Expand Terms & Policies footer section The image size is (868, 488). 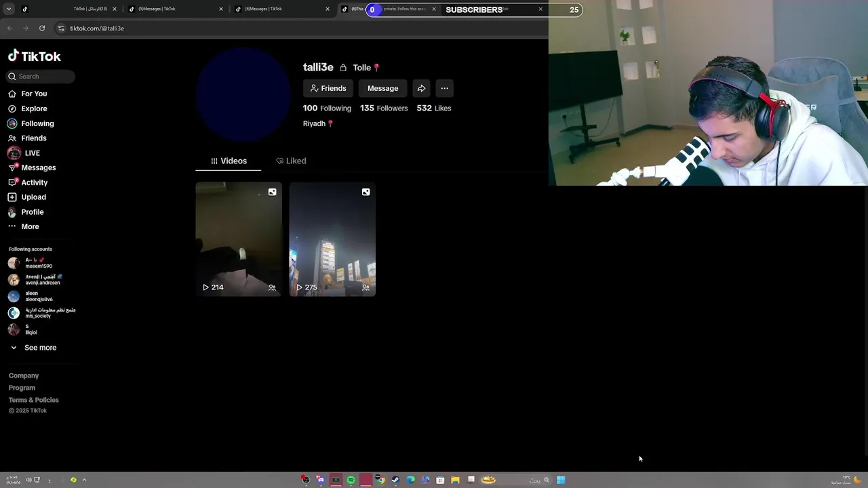[34, 400]
